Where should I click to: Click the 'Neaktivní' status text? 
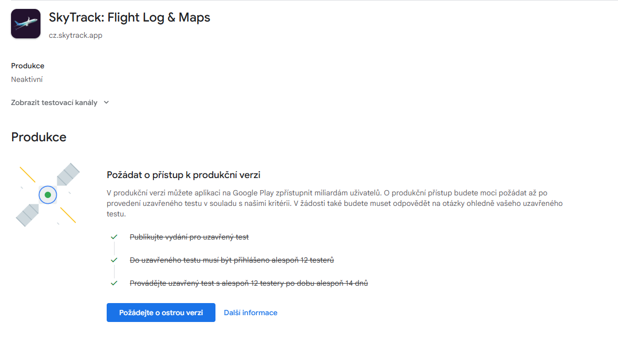27,79
